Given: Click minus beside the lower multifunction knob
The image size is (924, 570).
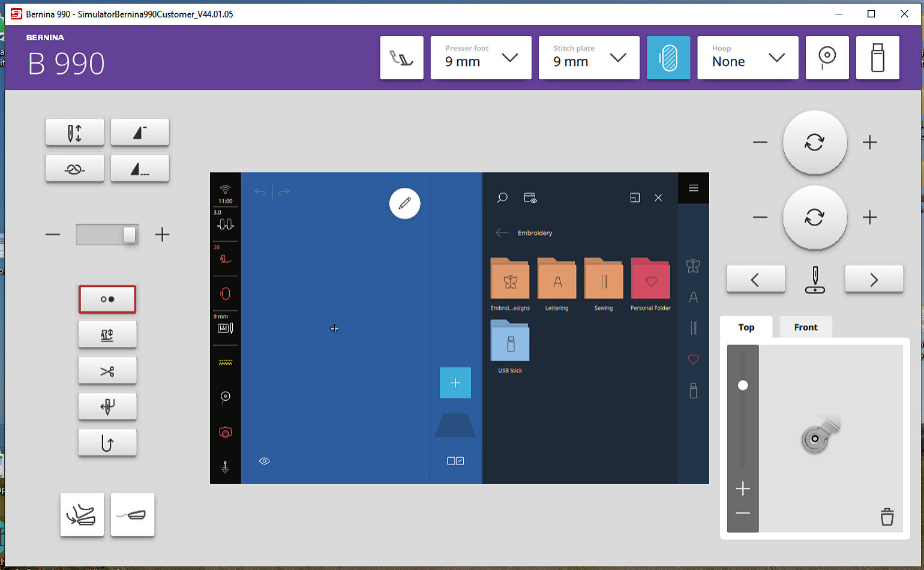Looking at the screenshot, I should point(760,217).
